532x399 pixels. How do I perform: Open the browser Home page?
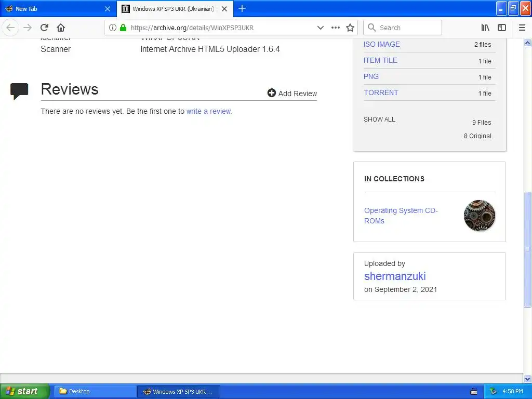pyautogui.click(x=61, y=28)
